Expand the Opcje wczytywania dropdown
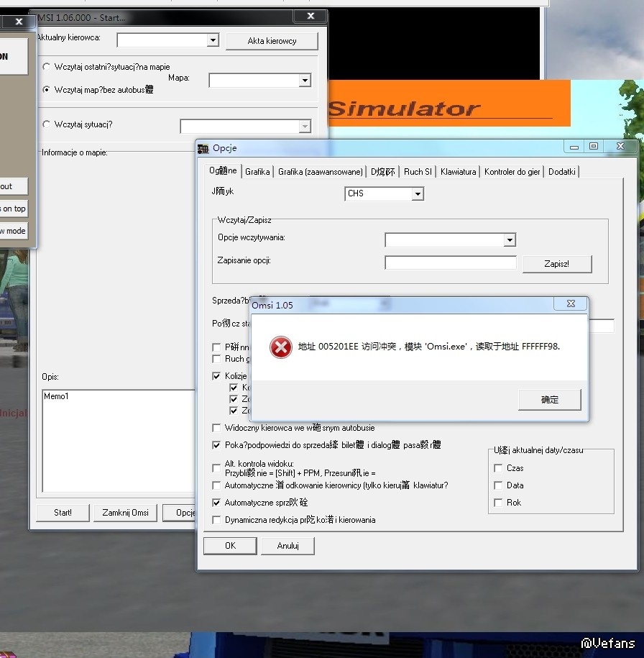 click(x=510, y=240)
